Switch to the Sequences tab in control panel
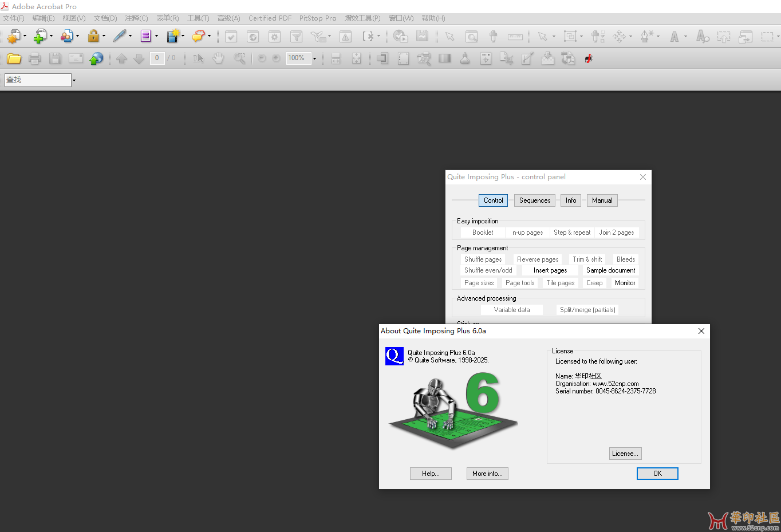The width and height of the screenshot is (781, 532). pyautogui.click(x=534, y=200)
